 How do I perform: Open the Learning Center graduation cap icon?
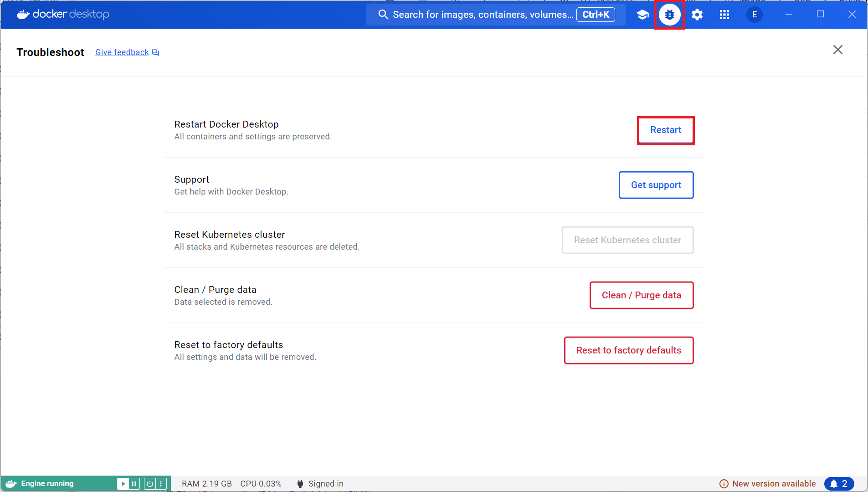[642, 15]
